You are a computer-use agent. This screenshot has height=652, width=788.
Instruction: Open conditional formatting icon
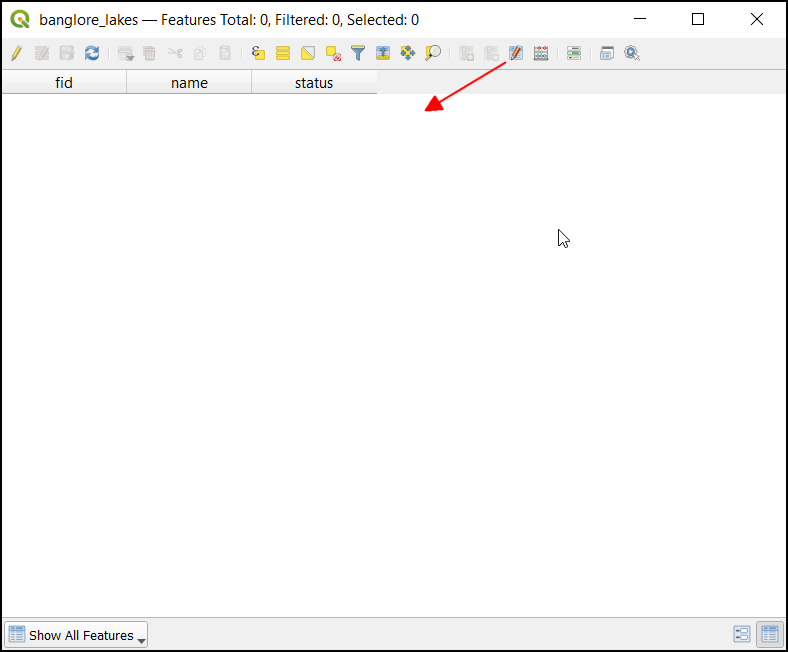coord(574,53)
